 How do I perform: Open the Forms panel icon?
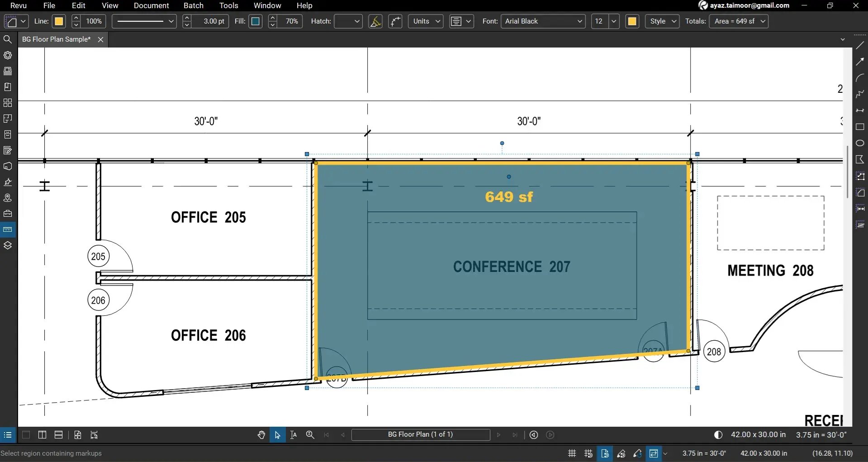[x=8, y=150]
